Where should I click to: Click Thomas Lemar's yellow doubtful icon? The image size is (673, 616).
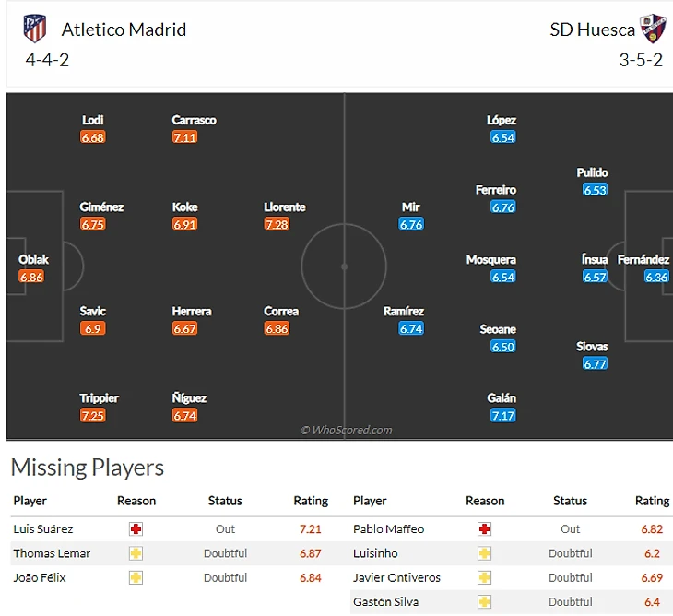[136, 553]
